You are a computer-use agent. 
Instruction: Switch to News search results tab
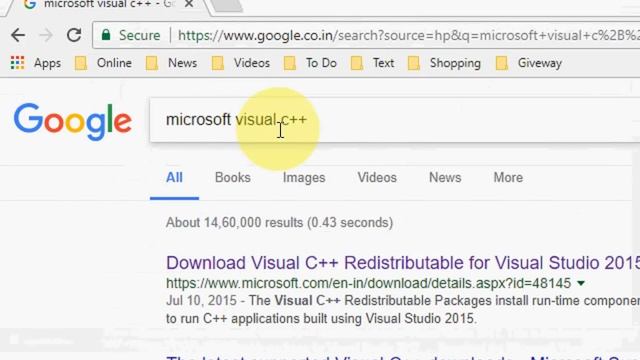pyautogui.click(x=445, y=178)
